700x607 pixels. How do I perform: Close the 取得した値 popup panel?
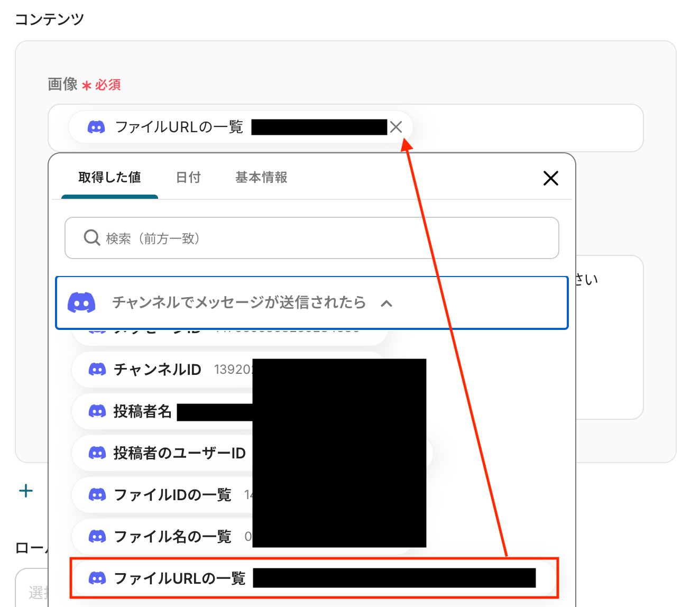click(551, 178)
